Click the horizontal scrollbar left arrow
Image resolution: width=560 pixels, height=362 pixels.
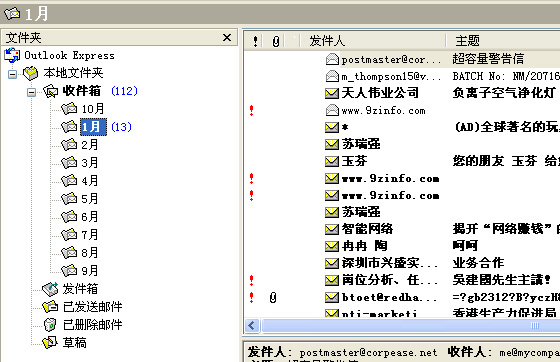pyautogui.click(x=252, y=325)
